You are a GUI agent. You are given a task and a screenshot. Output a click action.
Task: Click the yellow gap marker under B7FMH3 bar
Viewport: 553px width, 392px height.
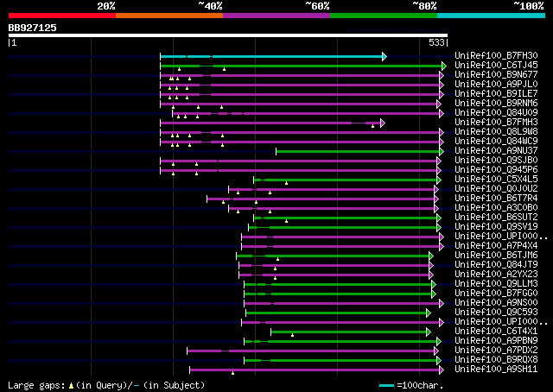click(x=372, y=126)
